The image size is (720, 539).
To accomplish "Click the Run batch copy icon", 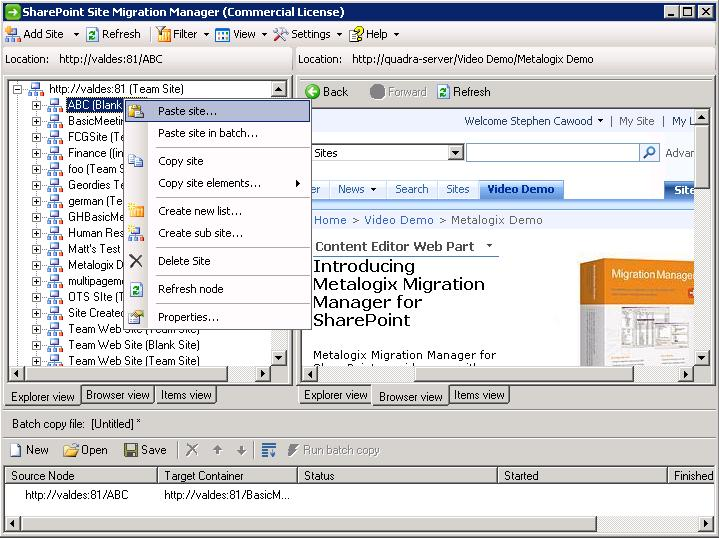I will click(x=293, y=450).
